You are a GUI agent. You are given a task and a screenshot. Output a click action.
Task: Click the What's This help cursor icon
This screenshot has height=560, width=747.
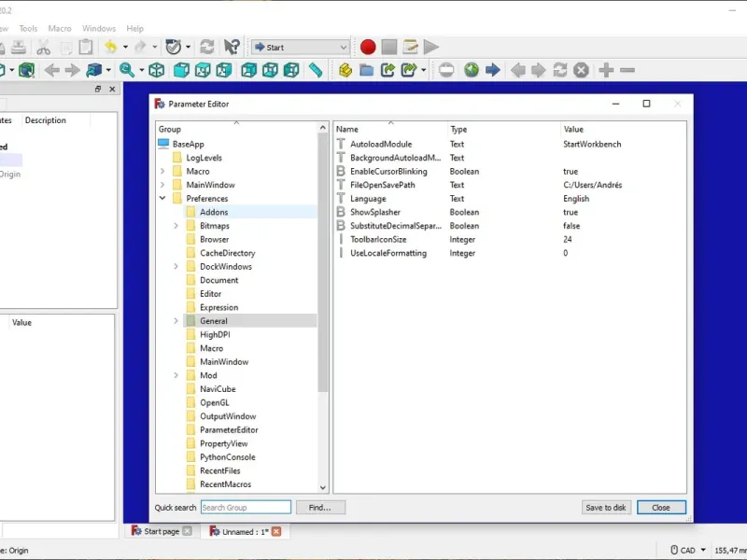coord(233,47)
